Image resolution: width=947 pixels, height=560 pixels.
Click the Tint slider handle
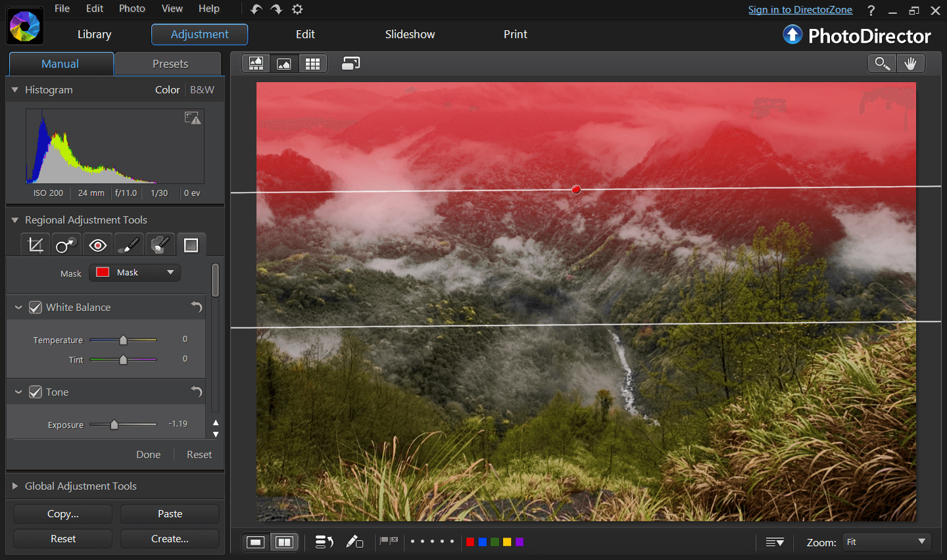(123, 360)
